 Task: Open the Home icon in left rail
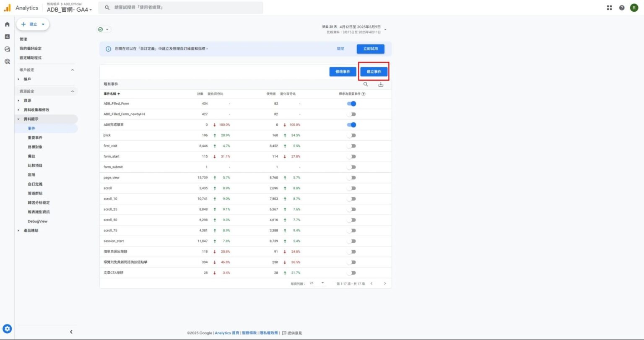(7, 24)
